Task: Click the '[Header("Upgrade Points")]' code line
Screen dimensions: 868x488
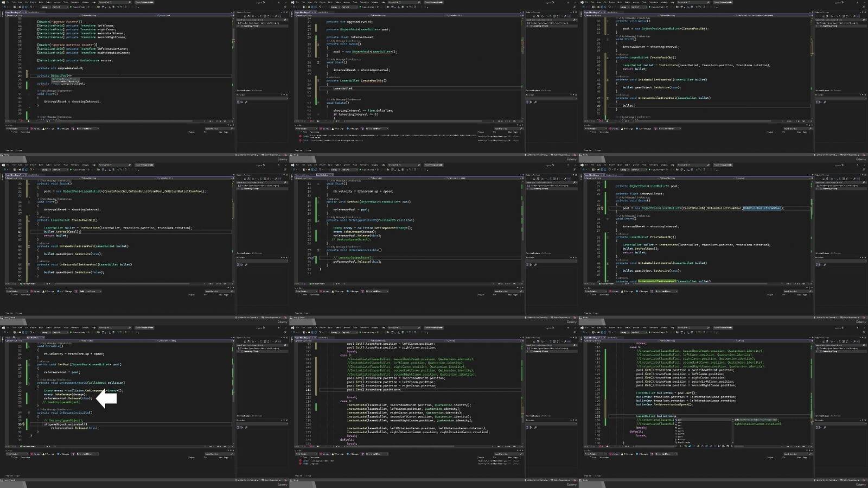Action: 59,22
